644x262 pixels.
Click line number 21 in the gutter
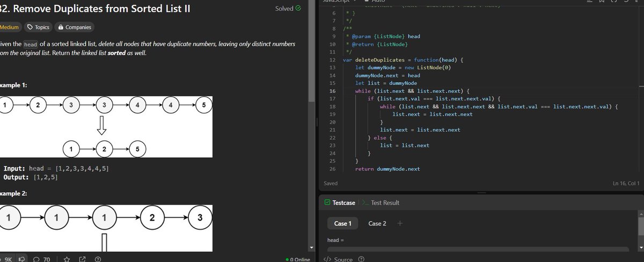pyautogui.click(x=333, y=130)
